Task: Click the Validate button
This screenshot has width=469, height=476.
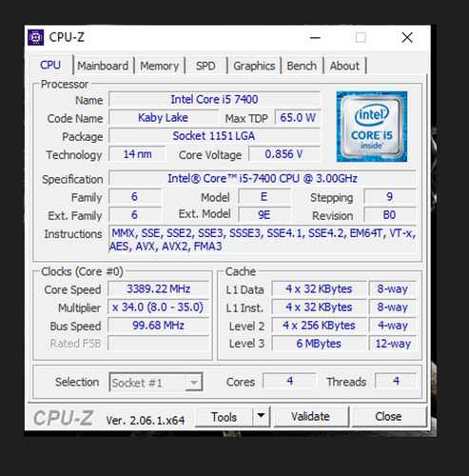Action: [x=311, y=417]
